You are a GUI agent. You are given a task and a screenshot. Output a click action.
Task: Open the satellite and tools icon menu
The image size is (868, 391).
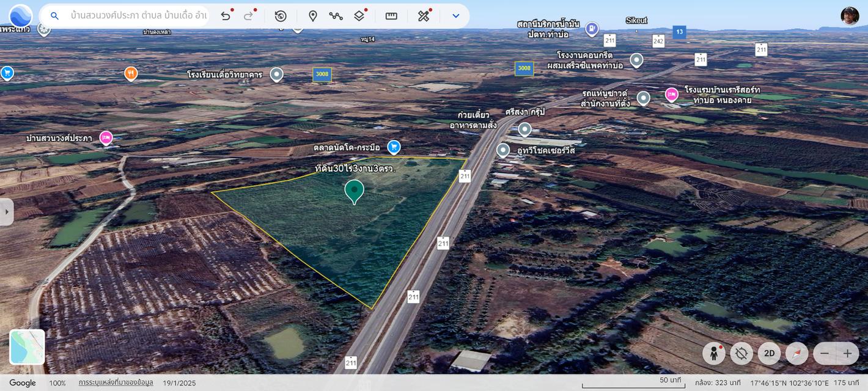point(424,16)
